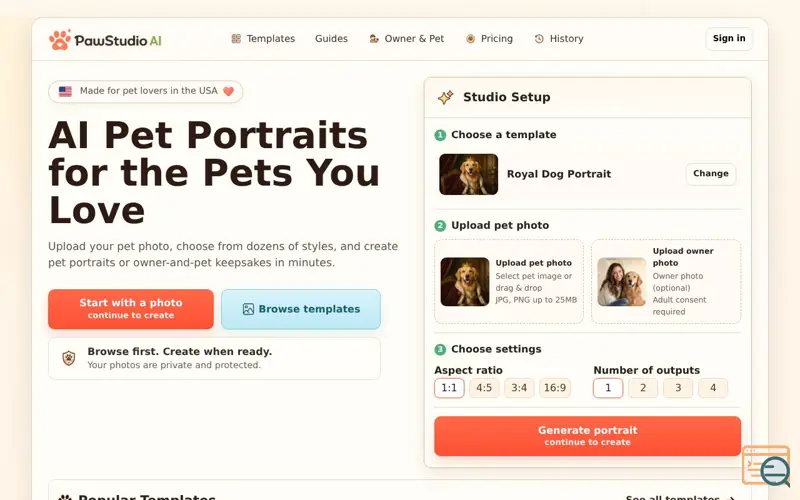Screen dimensions: 800x500
Task: Click the pet photo sample thumbnail
Action: click(465, 282)
